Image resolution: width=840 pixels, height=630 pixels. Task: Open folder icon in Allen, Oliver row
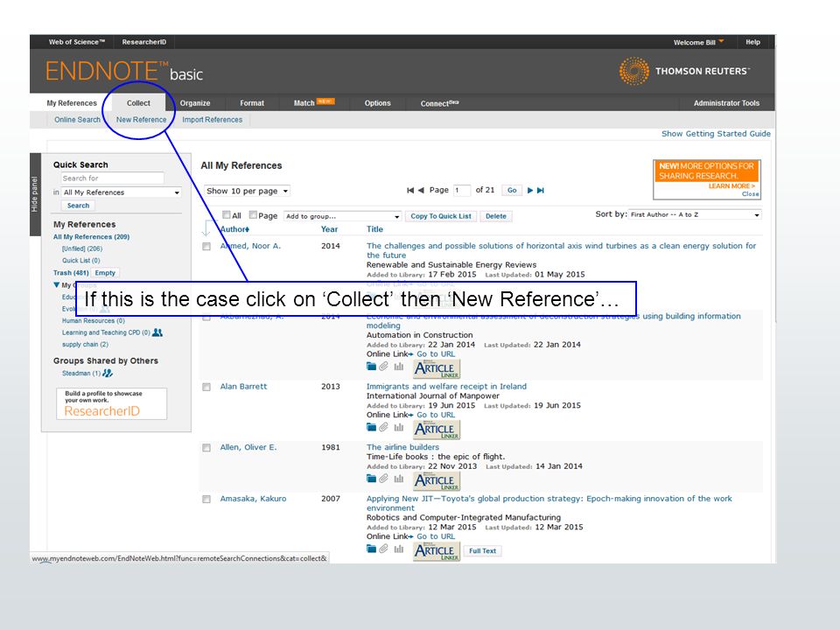coord(371,479)
